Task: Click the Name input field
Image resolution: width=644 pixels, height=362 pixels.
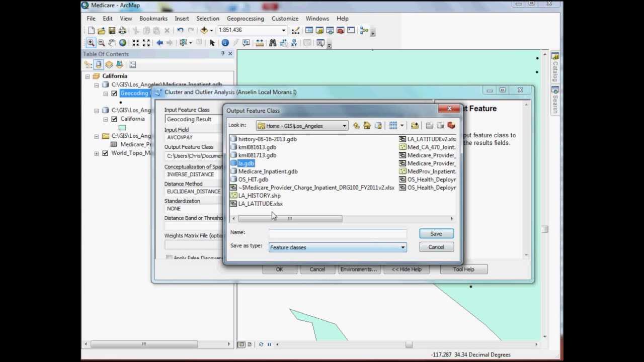Action: pos(338,234)
